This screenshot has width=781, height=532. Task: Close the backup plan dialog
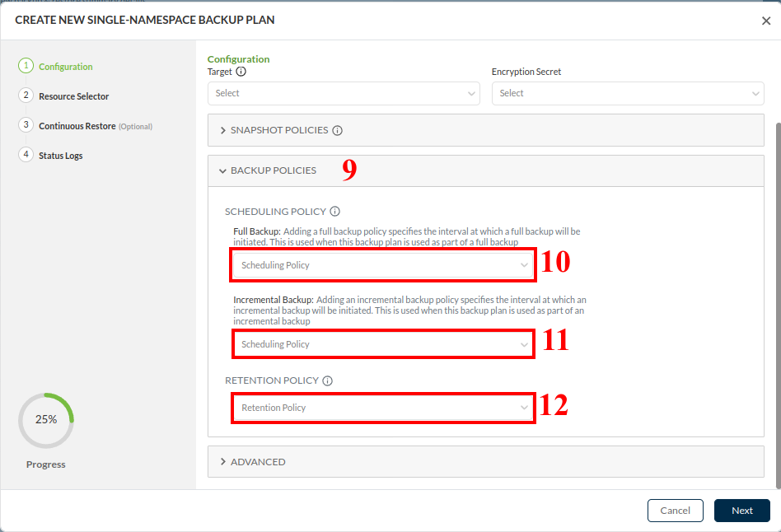coord(766,21)
